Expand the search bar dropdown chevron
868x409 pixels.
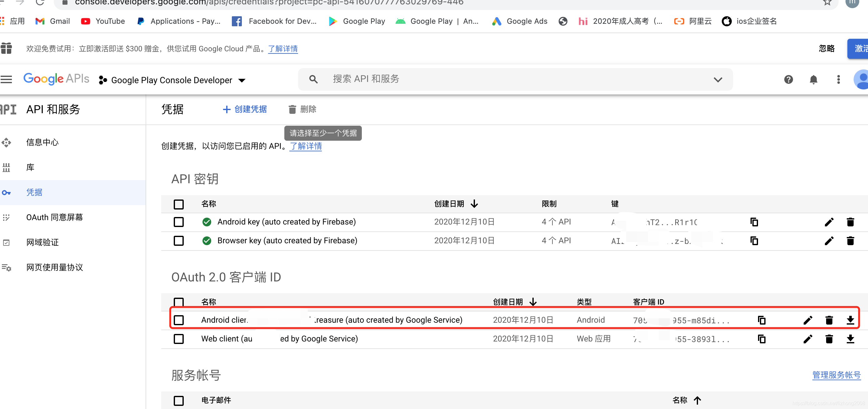[x=718, y=79]
